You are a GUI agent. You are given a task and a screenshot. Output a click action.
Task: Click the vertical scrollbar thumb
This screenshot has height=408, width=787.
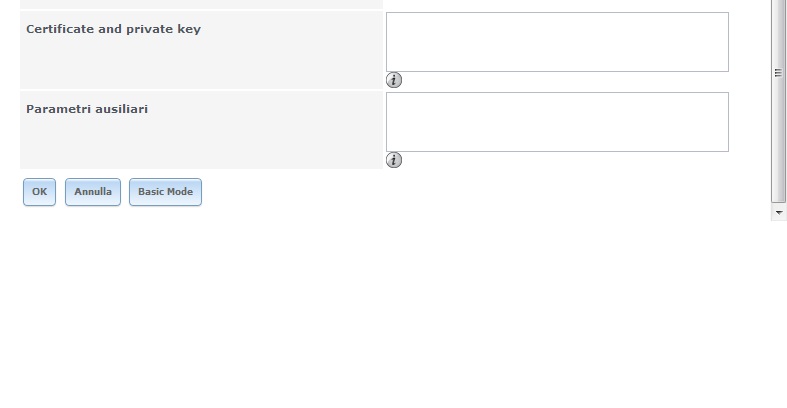click(x=778, y=100)
